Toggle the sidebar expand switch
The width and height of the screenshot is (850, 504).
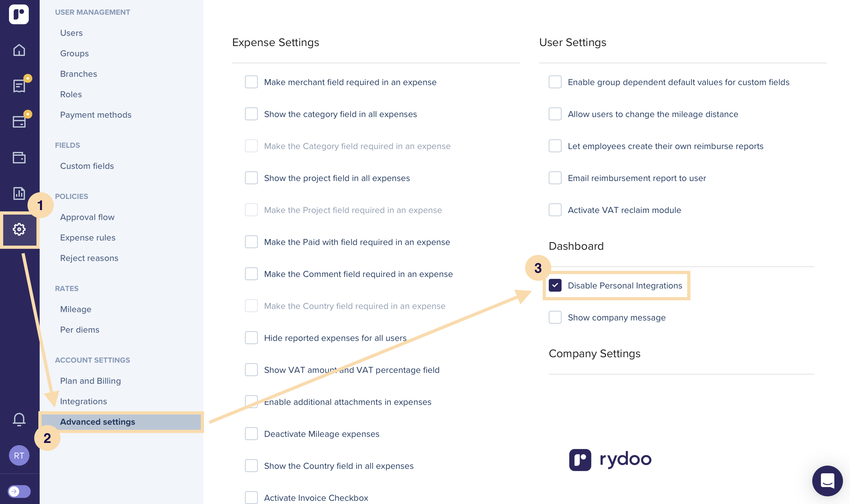20,492
